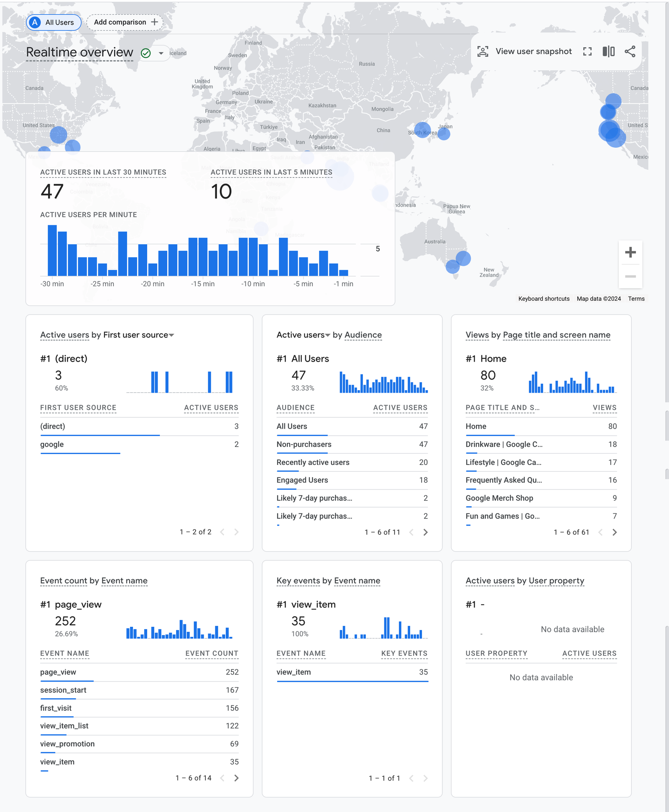Zoom in on the world map

click(630, 252)
